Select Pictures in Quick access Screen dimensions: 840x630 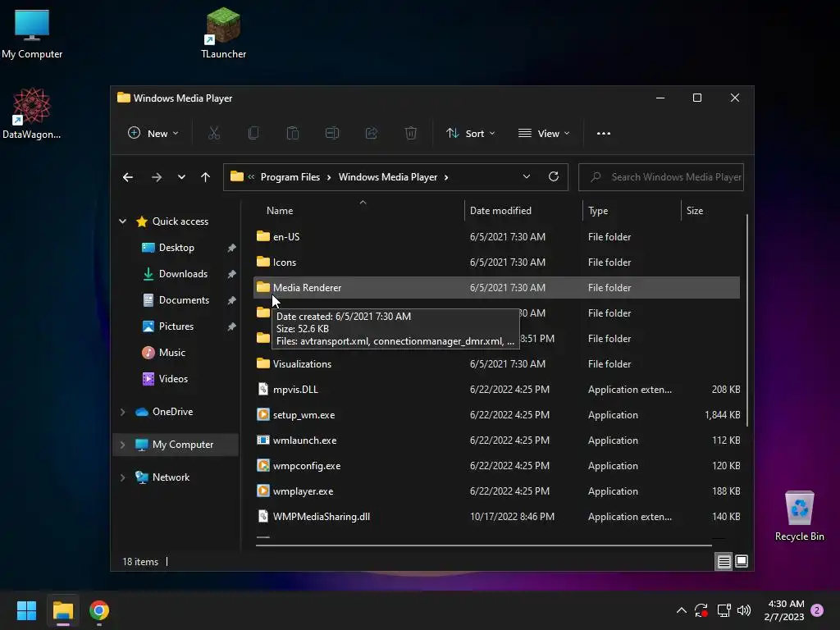(176, 326)
